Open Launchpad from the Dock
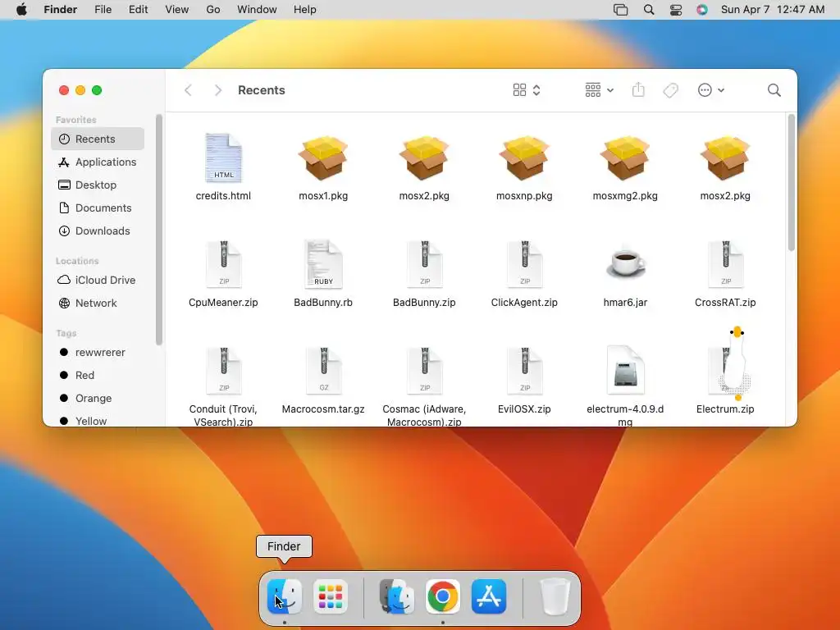The image size is (840, 630). pos(330,596)
